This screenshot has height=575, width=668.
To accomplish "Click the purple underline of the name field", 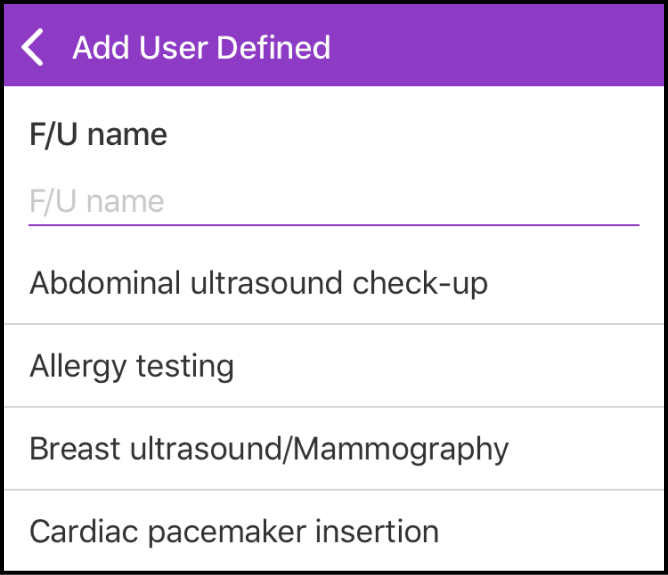I will pyautogui.click(x=333, y=225).
